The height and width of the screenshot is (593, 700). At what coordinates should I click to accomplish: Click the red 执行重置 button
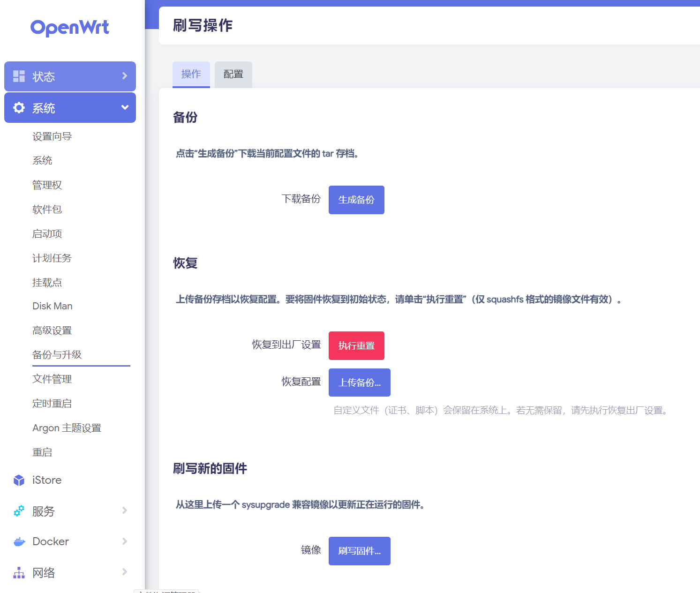point(356,346)
